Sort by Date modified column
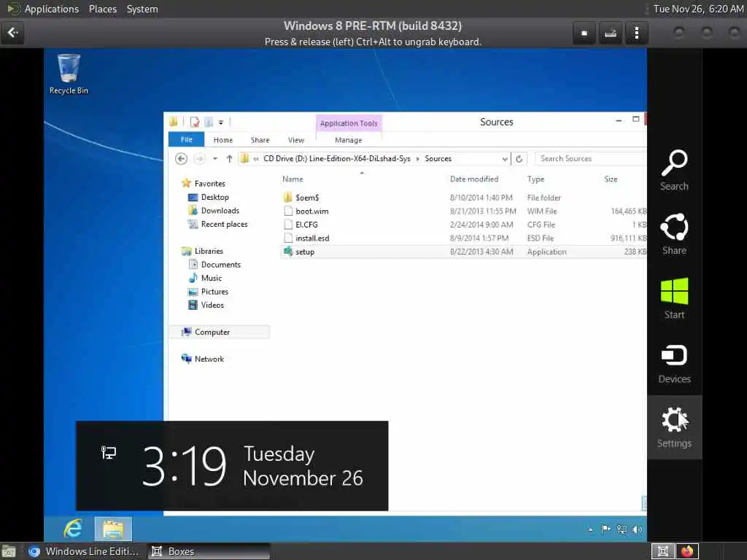 (474, 179)
